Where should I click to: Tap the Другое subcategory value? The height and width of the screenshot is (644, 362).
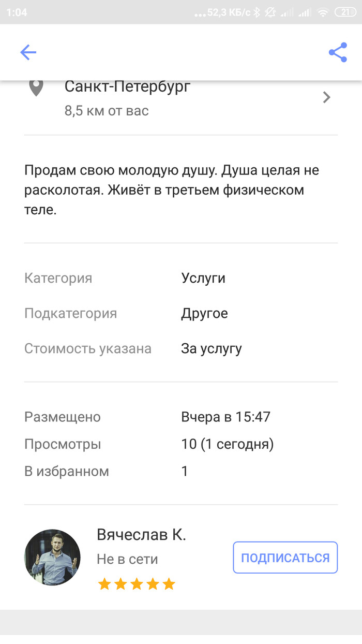coord(204,313)
